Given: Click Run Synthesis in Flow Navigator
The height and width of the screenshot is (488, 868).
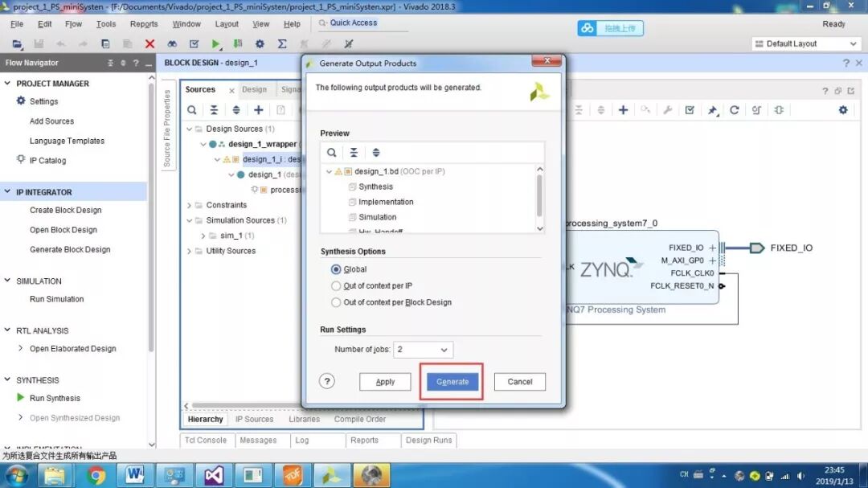Looking at the screenshot, I should 55,398.
